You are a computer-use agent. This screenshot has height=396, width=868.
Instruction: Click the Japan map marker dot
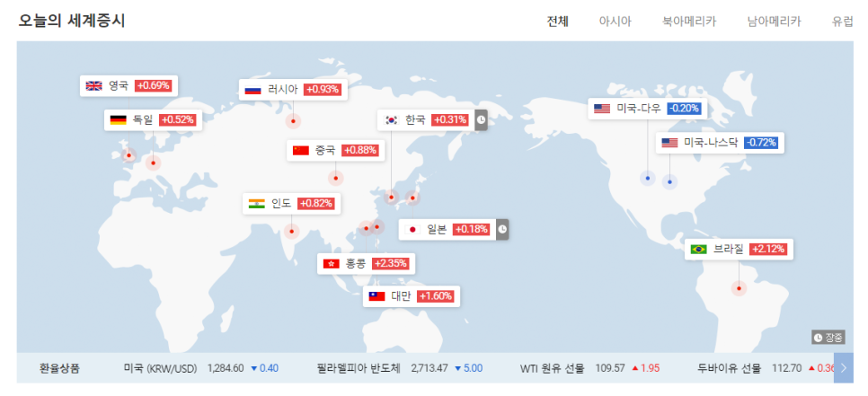(412, 198)
